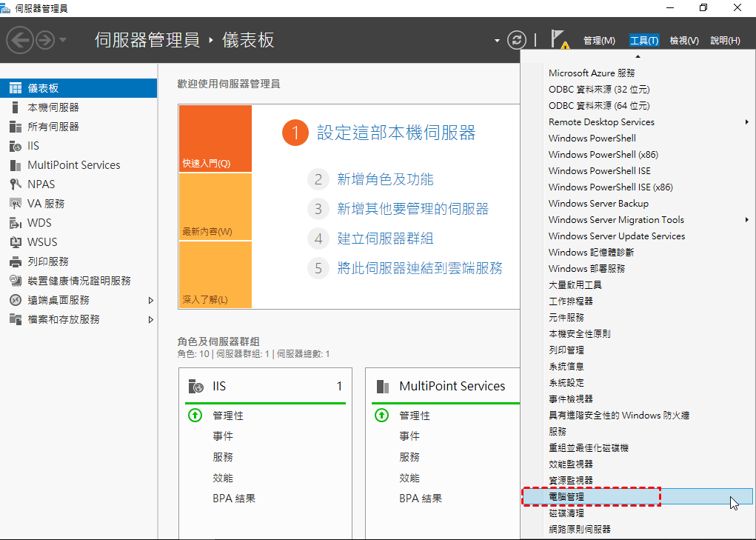The image size is (756, 540).
Task: Click 將此伺服器連結到雲端服務 link
Action: [x=420, y=267]
